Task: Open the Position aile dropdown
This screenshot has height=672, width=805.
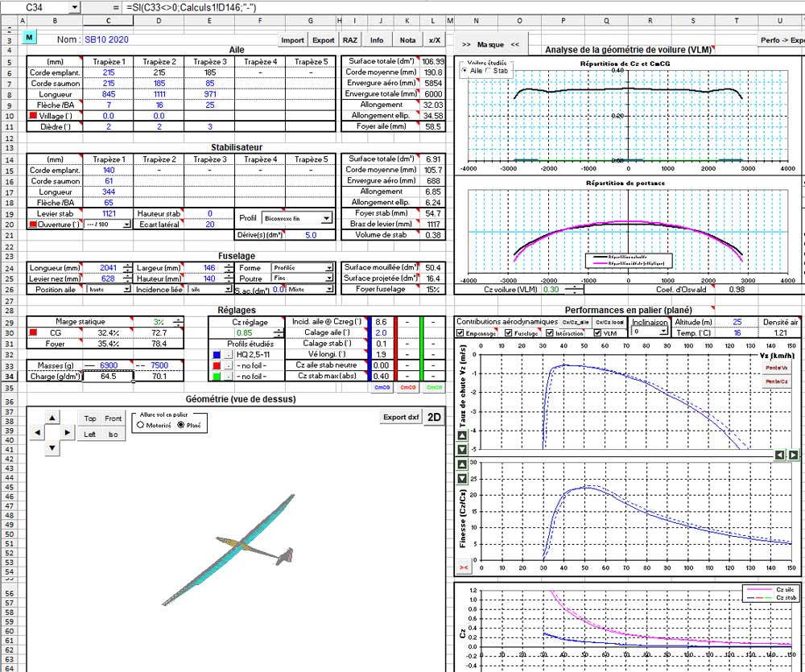Action: pyautogui.click(x=127, y=290)
